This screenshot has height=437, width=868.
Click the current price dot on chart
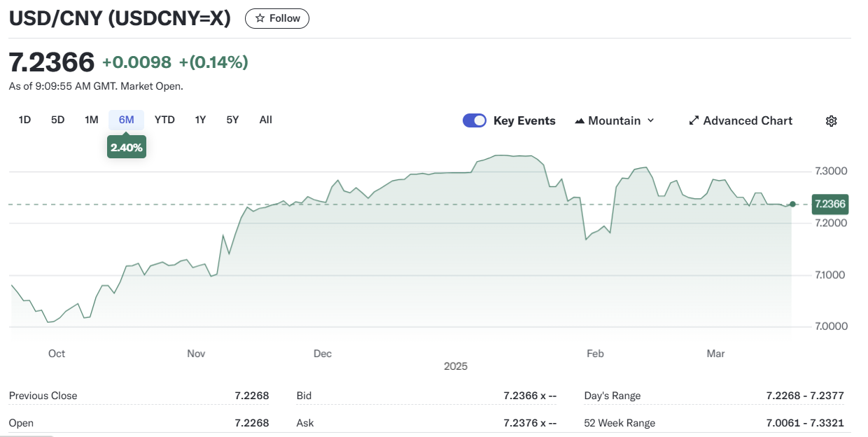coord(792,204)
